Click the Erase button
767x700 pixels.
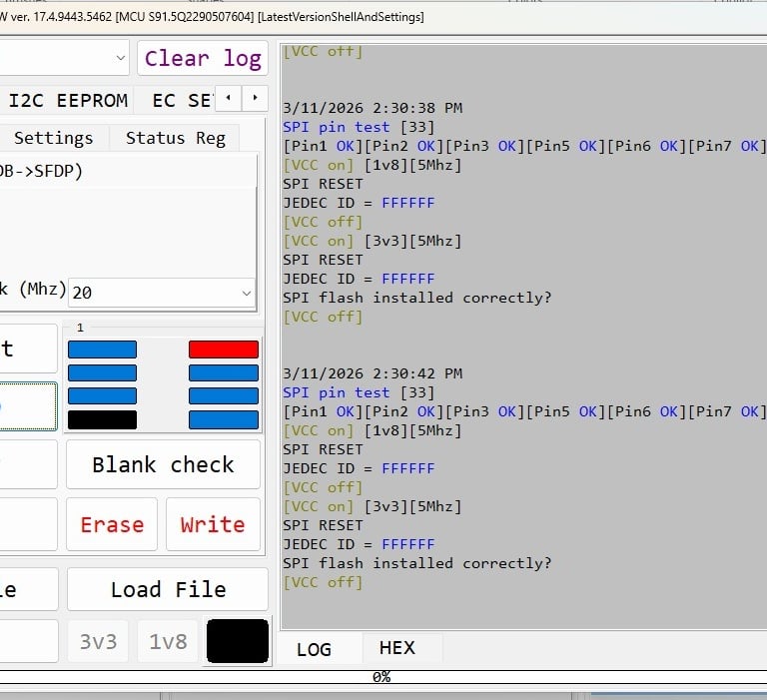112,524
